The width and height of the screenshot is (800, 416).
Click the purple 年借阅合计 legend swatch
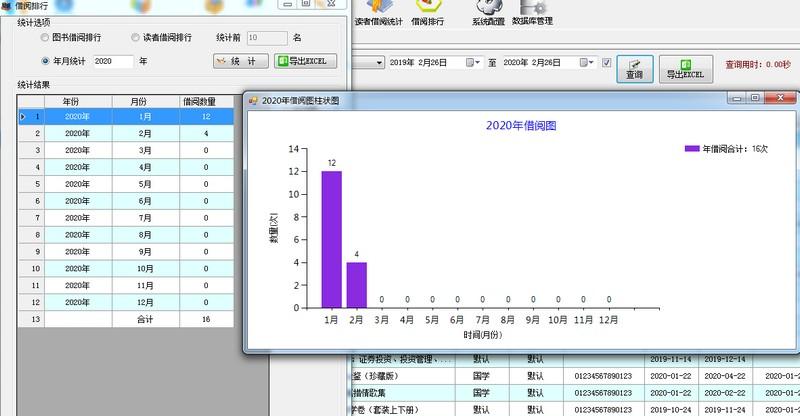point(692,149)
